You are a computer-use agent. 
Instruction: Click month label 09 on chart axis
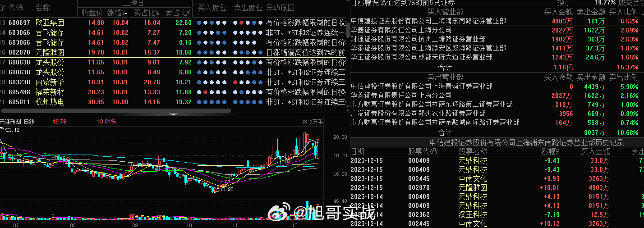[135, 224]
